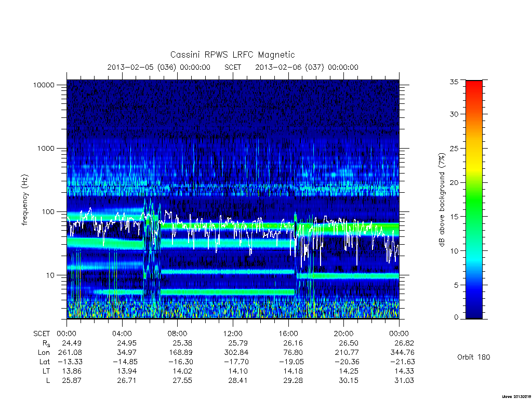Click the 100 frequency axis label
This screenshot has width=532, height=399.
[47, 212]
